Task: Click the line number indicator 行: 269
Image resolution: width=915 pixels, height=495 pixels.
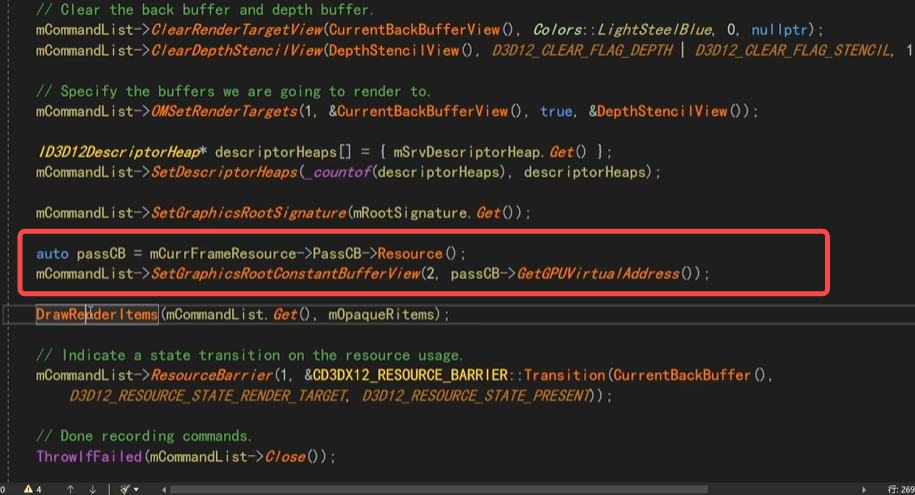Action: click(901, 489)
